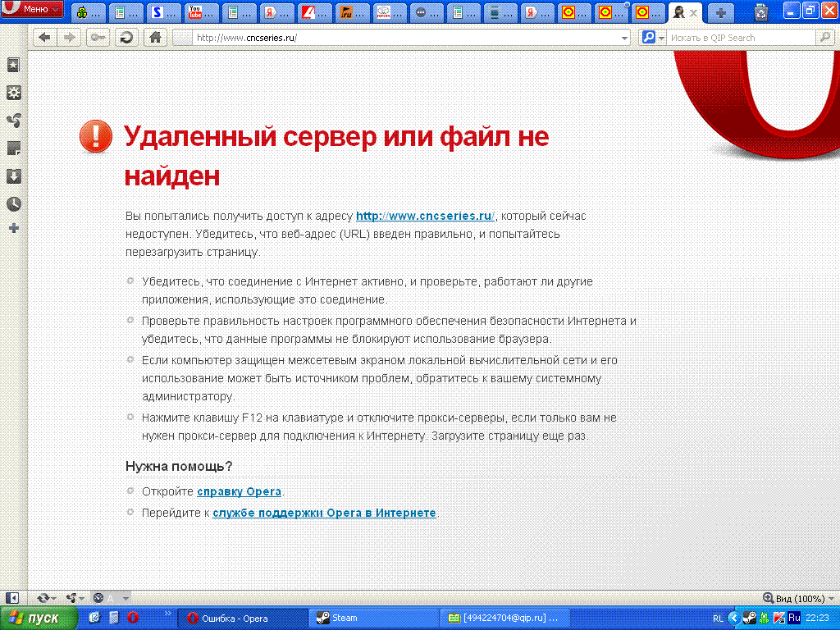840x630 pixels.
Task: Open the Вид (100%) zoom dropdown
Action: tap(804, 598)
